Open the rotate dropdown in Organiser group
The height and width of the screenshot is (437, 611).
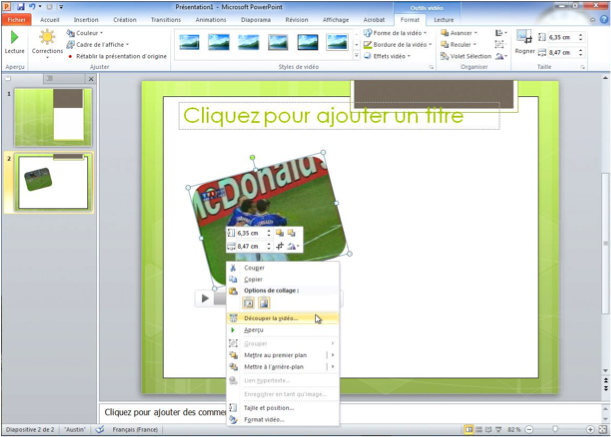click(x=501, y=56)
